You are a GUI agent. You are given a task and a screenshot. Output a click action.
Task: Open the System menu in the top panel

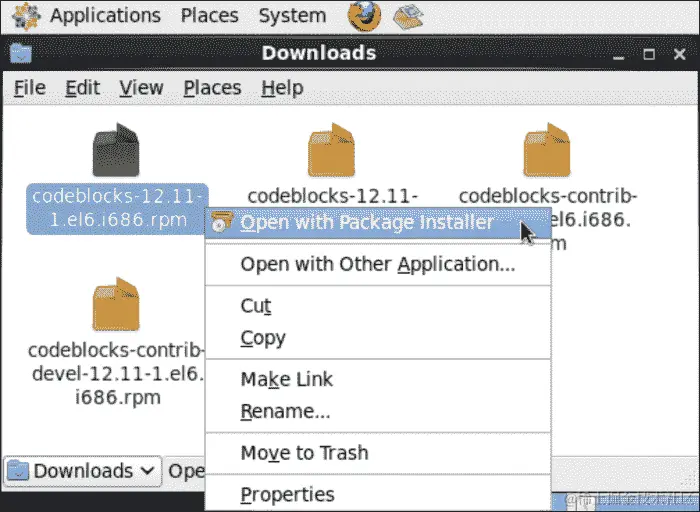tap(292, 16)
